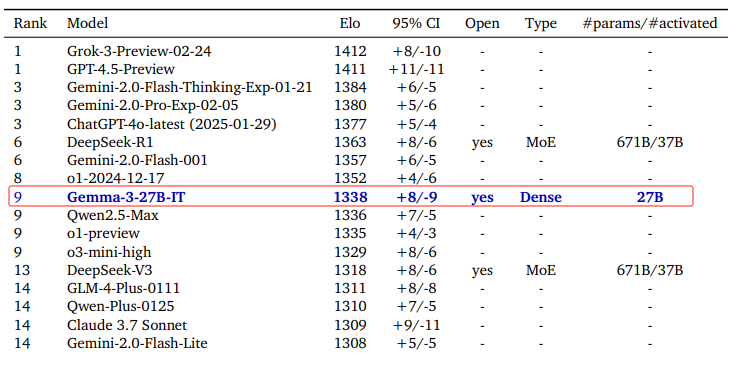736x365 pixels.
Task: Click the Model column header
Action: (x=87, y=23)
